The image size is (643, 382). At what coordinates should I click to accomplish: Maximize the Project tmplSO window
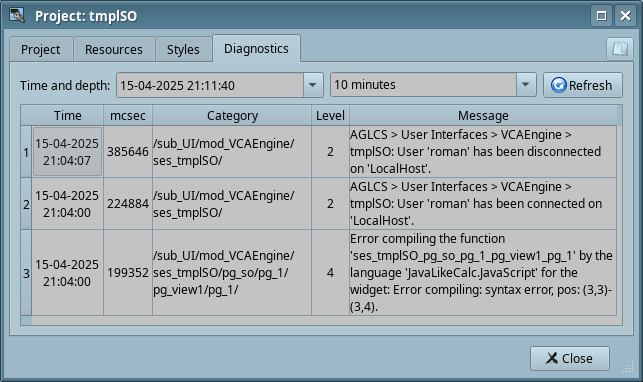pyautogui.click(x=601, y=16)
